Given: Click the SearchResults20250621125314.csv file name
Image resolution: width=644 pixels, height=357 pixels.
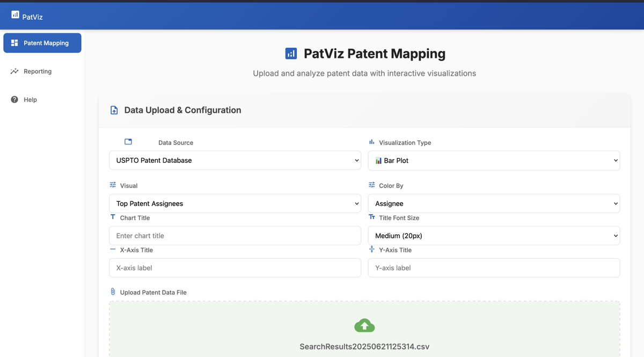Looking at the screenshot, I should 364,346.
